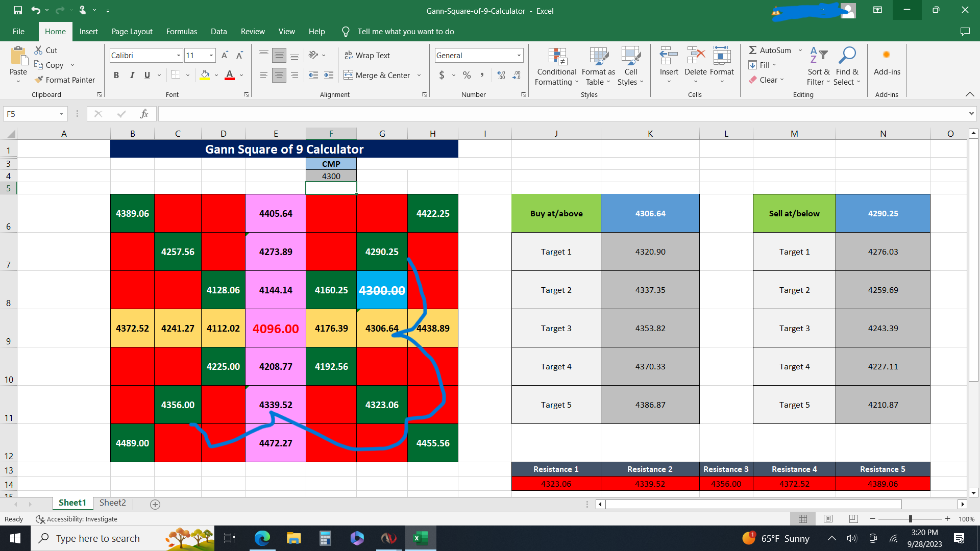
Task: Open Sort & Filter
Action: [x=818, y=66]
